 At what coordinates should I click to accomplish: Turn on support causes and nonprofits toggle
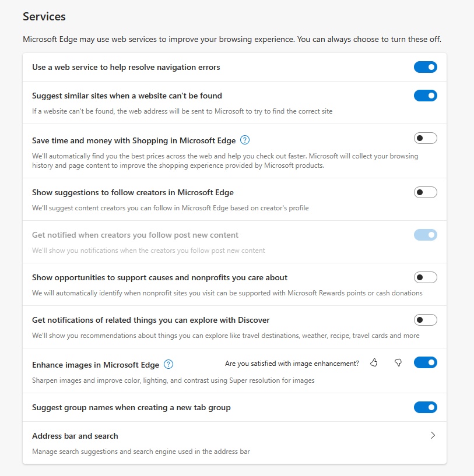426,277
